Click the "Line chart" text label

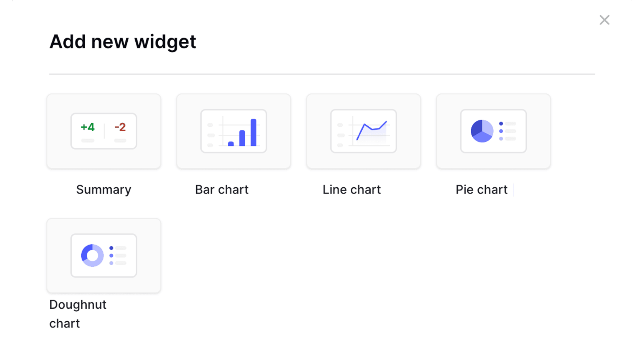click(x=352, y=190)
